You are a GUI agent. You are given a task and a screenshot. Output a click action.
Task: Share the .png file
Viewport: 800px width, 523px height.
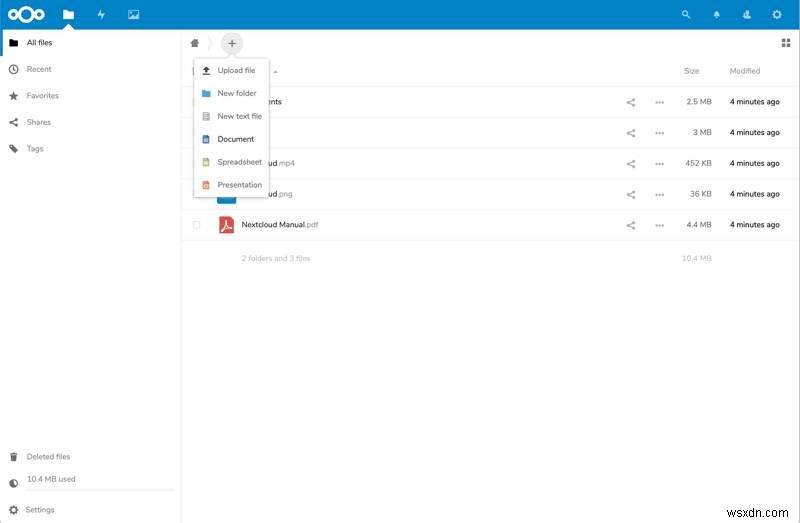tap(631, 194)
